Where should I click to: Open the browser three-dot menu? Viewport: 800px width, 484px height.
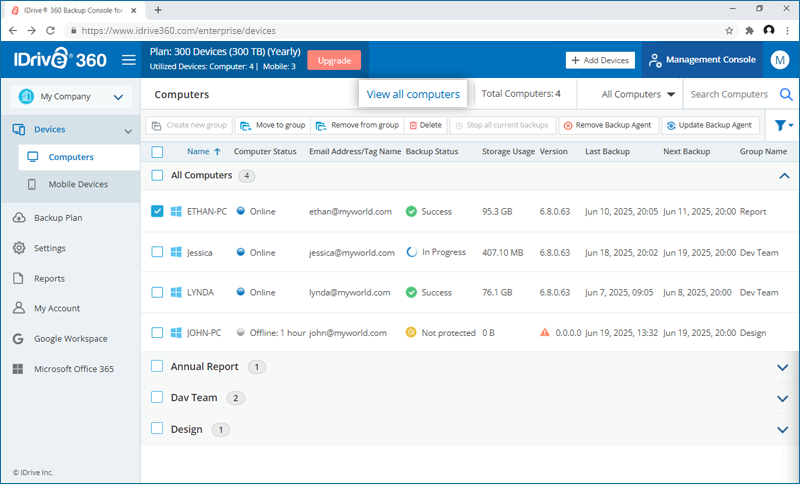point(788,31)
